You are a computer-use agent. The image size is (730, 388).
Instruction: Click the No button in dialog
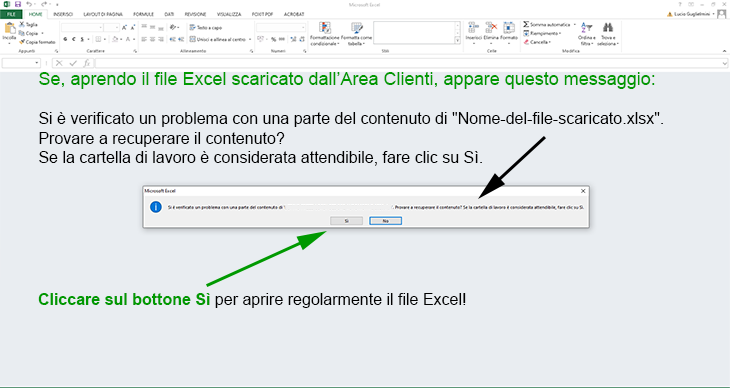tap(385, 221)
